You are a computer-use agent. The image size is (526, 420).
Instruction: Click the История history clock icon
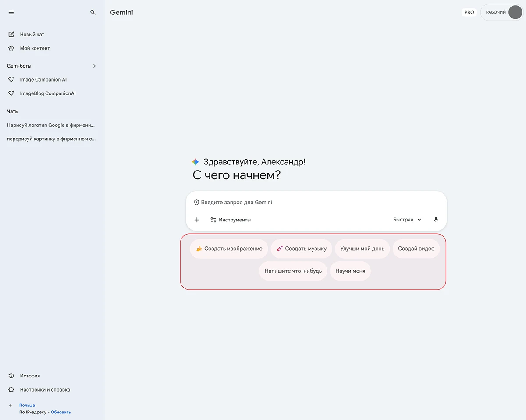(x=11, y=376)
